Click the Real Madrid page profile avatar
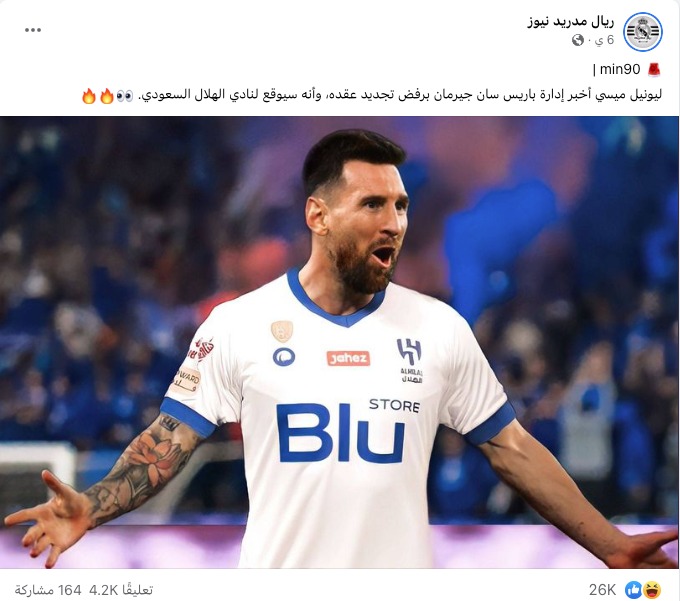Viewport: 680px width, 601px height. tap(643, 32)
